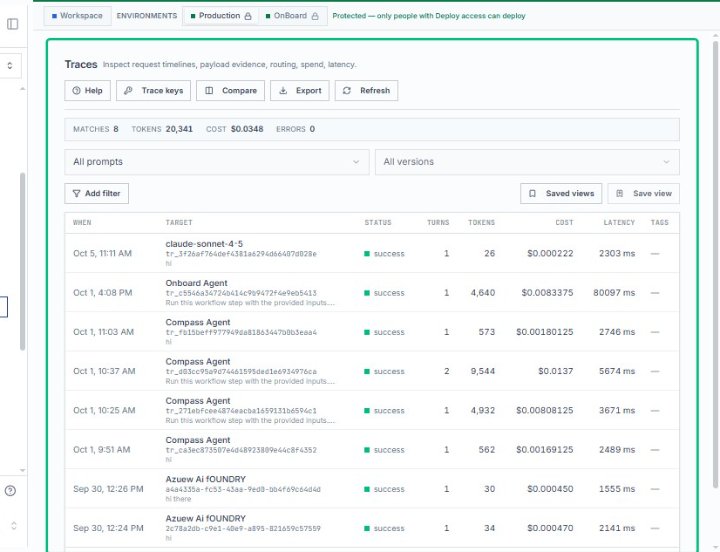This screenshot has height=552, width=720.
Task: Click the bottom sidebar up-down chevron
Action: pyautogui.click(x=14, y=525)
